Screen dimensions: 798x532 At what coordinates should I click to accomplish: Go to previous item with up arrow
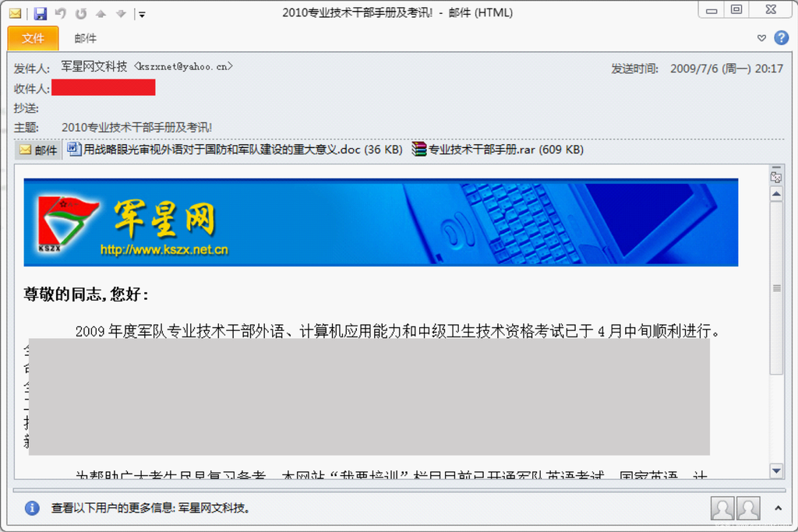tap(101, 13)
